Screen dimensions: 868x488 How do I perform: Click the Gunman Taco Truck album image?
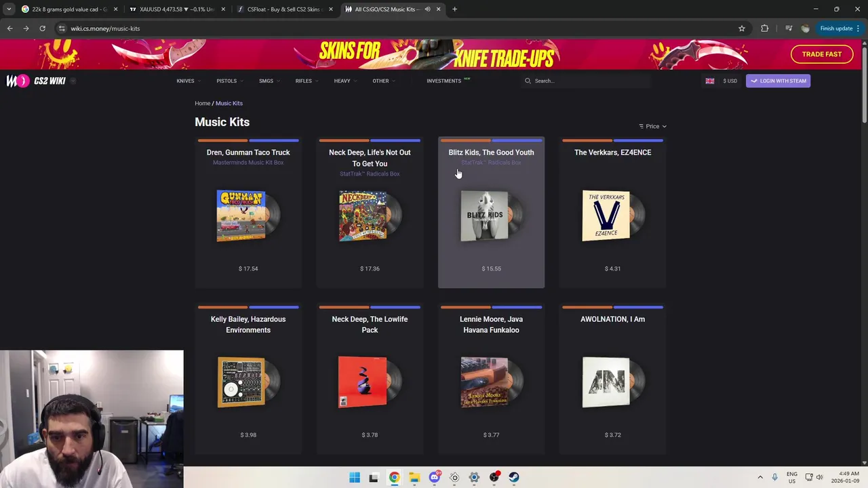pyautogui.click(x=248, y=216)
